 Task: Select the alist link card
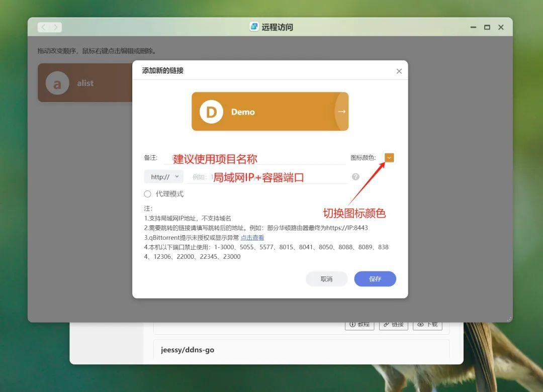pos(85,83)
